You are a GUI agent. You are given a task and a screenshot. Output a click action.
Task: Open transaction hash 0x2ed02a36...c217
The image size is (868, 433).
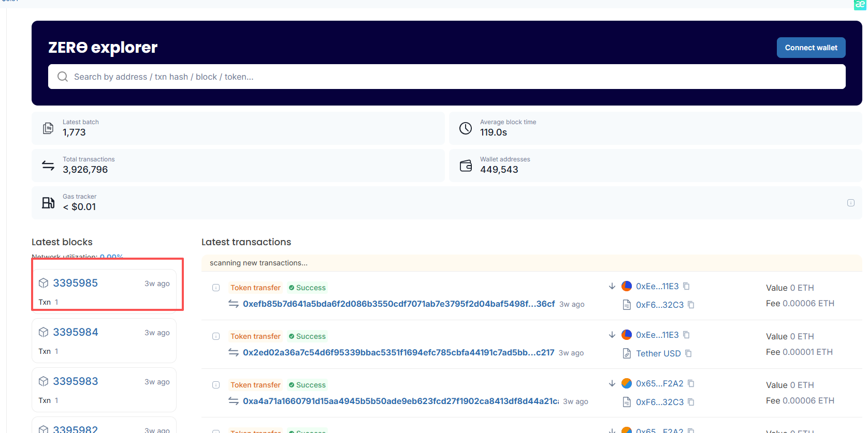[398, 353]
